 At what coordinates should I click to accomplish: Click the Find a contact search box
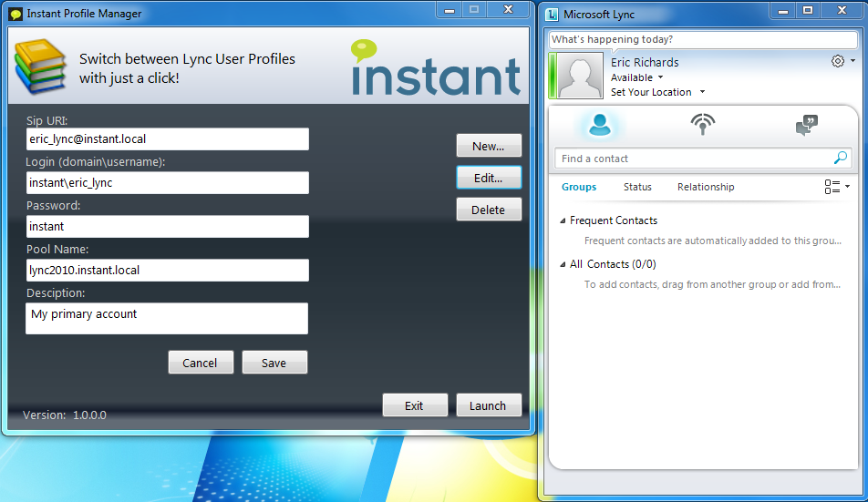(x=702, y=159)
